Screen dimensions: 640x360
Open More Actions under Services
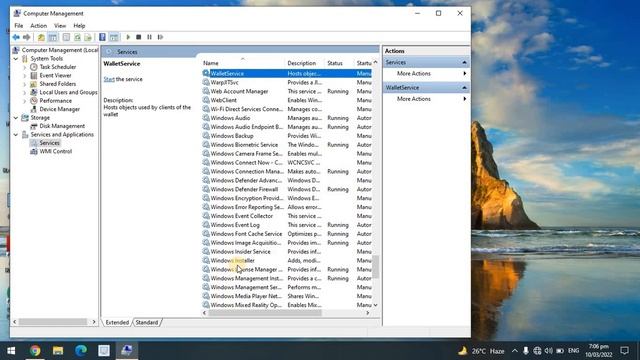(x=414, y=73)
